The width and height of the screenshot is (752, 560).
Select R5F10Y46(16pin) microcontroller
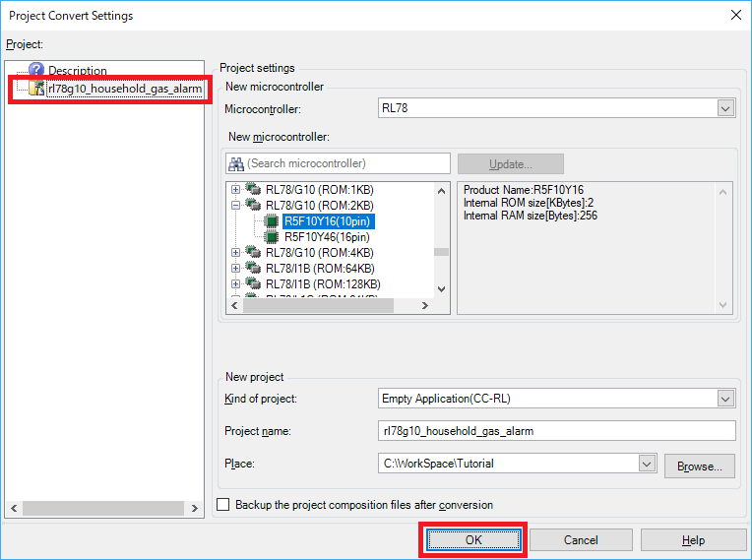click(x=327, y=237)
